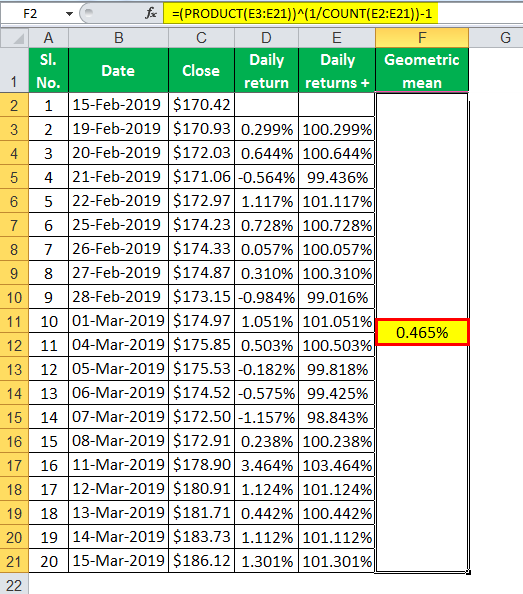Image resolution: width=523 pixels, height=594 pixels.
Task: Select the cell showing 98.843%
Action: pos(337,417)
